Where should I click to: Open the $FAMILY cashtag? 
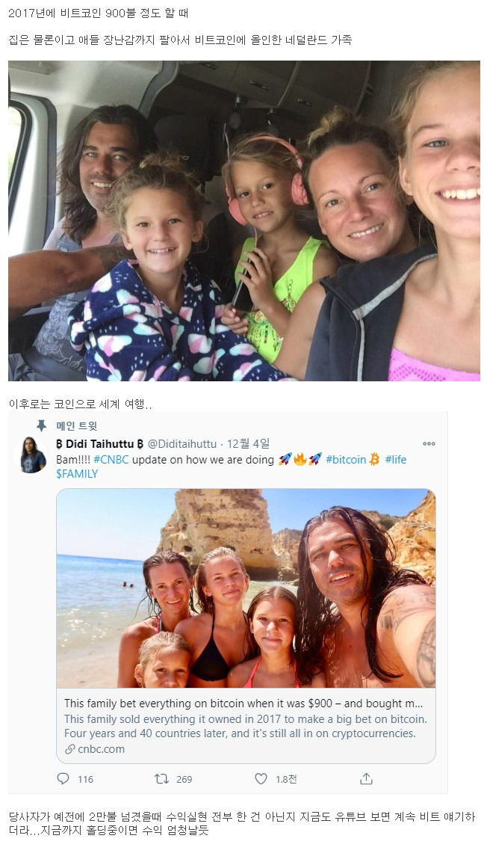77,474
